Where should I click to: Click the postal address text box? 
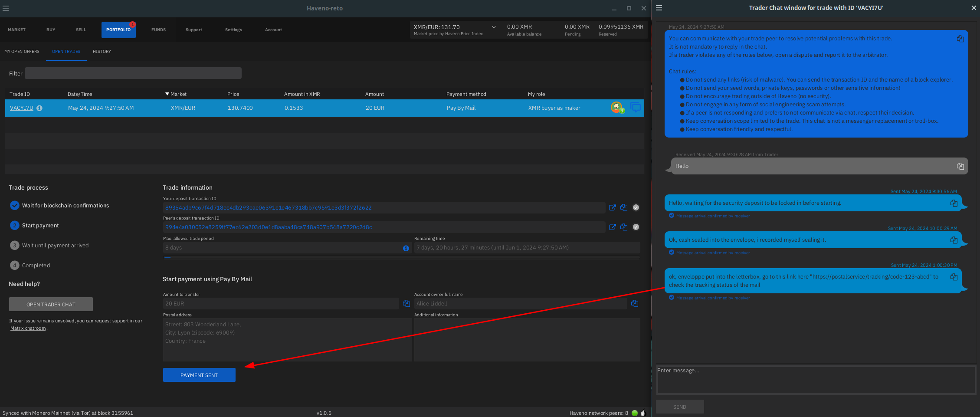(x=287, y=340)
